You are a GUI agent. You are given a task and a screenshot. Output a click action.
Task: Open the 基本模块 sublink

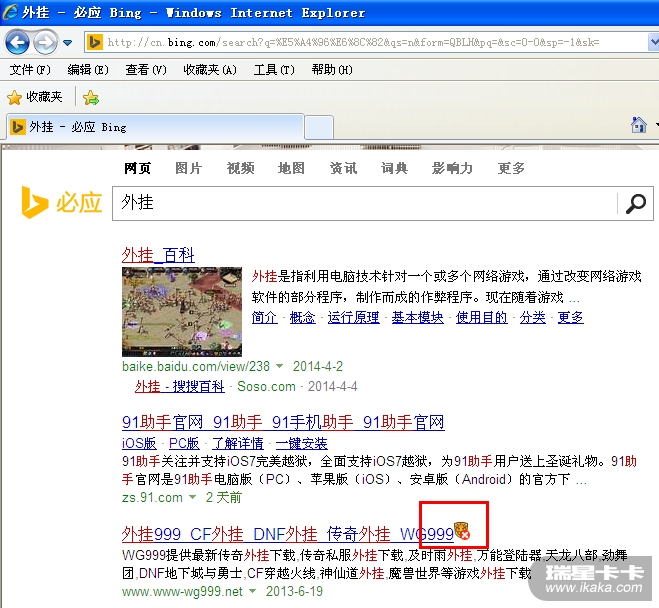pos(418,317)
